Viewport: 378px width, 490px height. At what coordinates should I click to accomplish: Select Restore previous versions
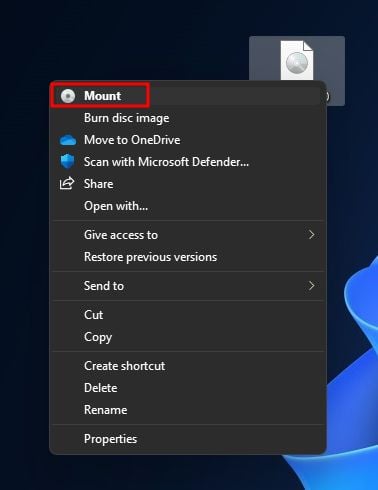(x=188, y=257)
